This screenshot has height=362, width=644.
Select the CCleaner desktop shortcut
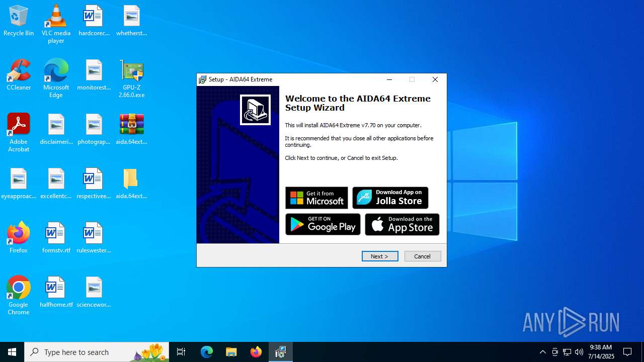19,75
